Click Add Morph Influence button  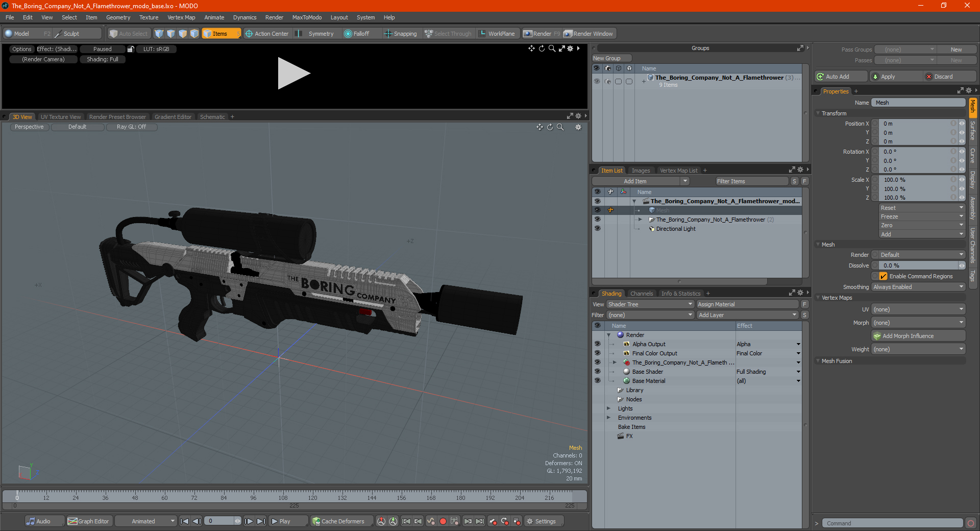point(918,336)
